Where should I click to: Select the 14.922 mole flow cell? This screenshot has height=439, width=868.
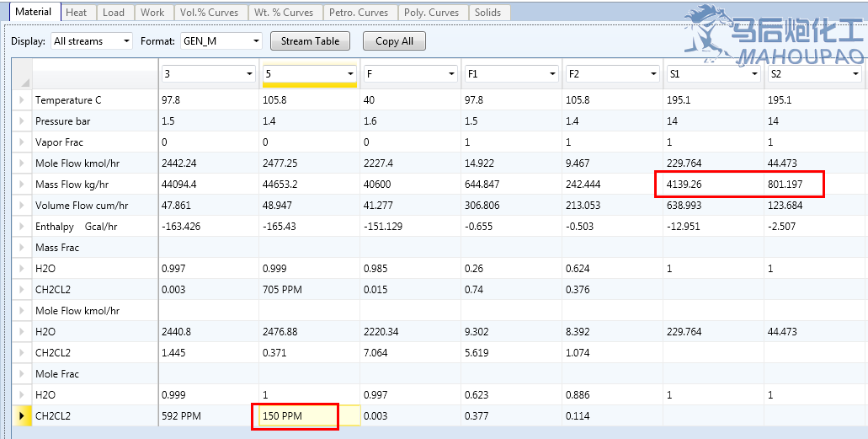coord(512,163)
